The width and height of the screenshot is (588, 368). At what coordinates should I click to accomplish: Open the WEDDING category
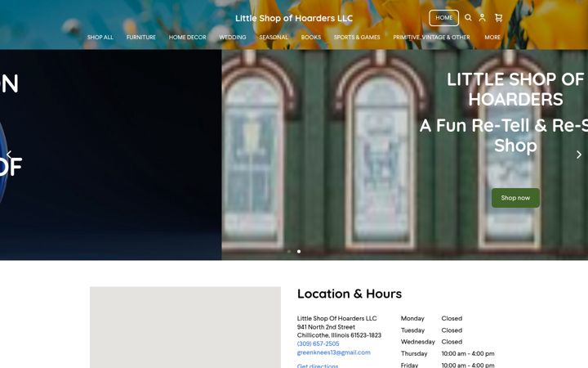click(x=233, y=37)
